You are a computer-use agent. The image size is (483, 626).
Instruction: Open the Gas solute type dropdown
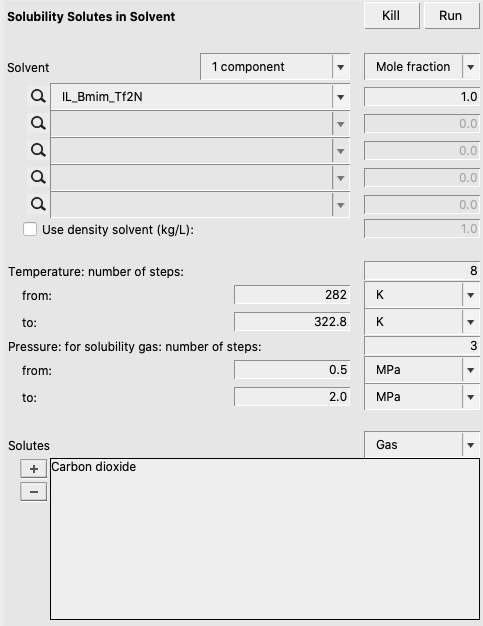pos(422,445)
